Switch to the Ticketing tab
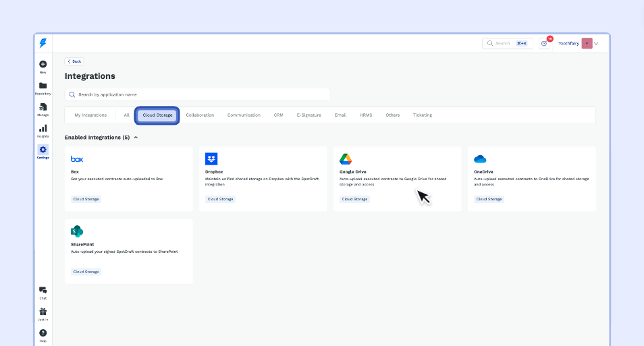 click(x=423, y=115)
